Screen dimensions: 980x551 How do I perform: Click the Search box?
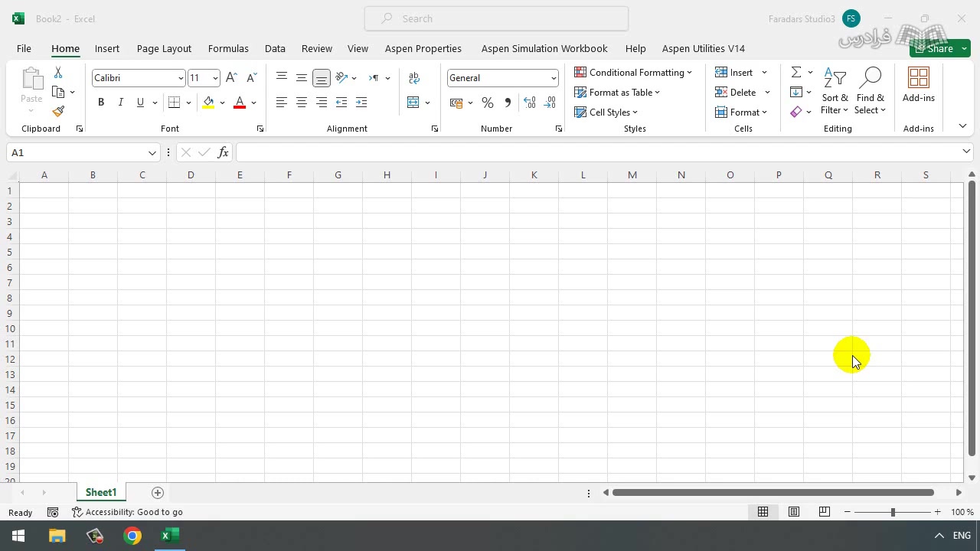(x=496, y=18)
